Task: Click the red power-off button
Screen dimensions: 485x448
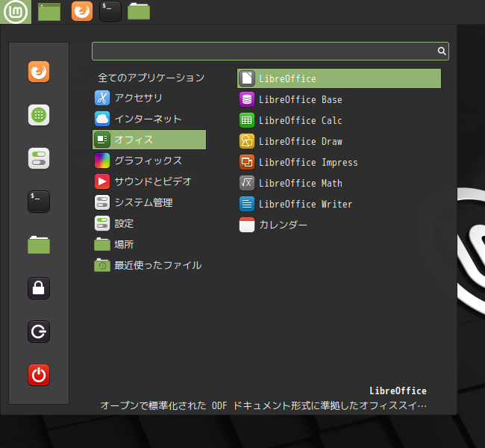Action: point(39,375)
